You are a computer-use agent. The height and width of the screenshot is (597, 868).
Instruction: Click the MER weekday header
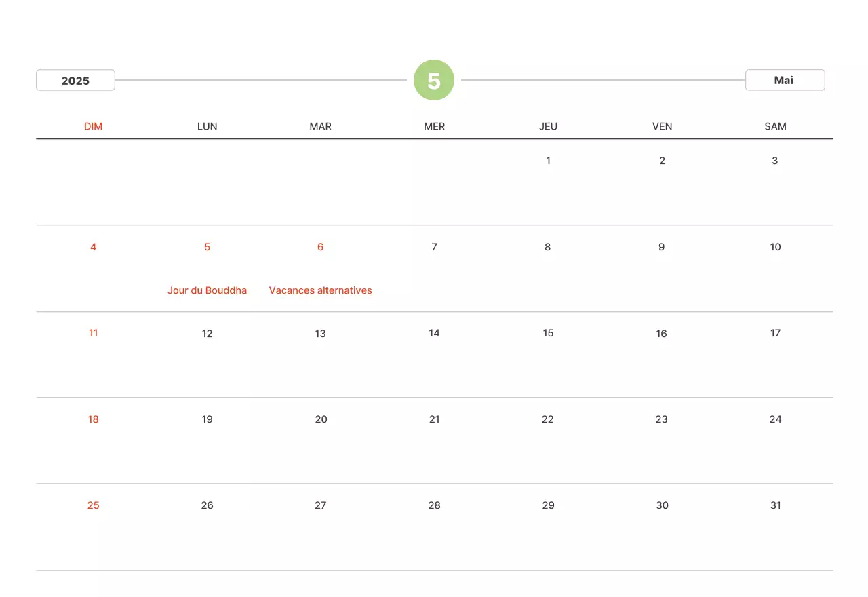pyautogui.click(x=434, y=126)
